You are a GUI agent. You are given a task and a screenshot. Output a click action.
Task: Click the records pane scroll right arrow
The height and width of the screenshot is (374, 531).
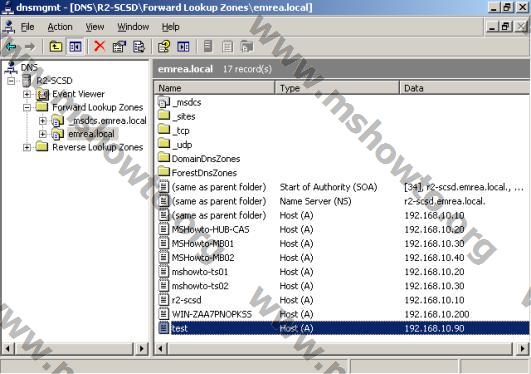(x=523, y=348)
